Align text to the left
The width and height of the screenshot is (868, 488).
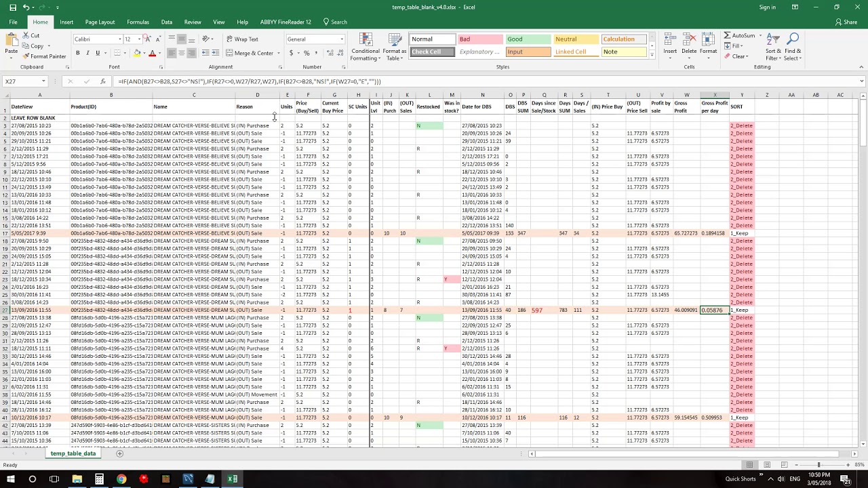(172, 53)
